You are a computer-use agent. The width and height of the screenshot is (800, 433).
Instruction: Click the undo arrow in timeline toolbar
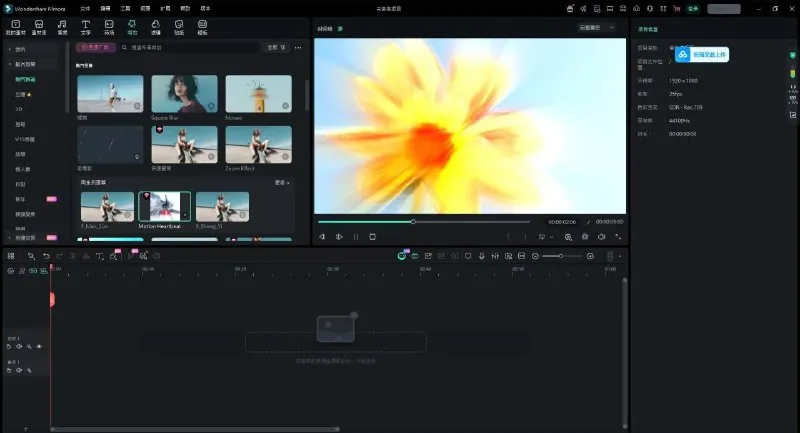coord(45,256)
